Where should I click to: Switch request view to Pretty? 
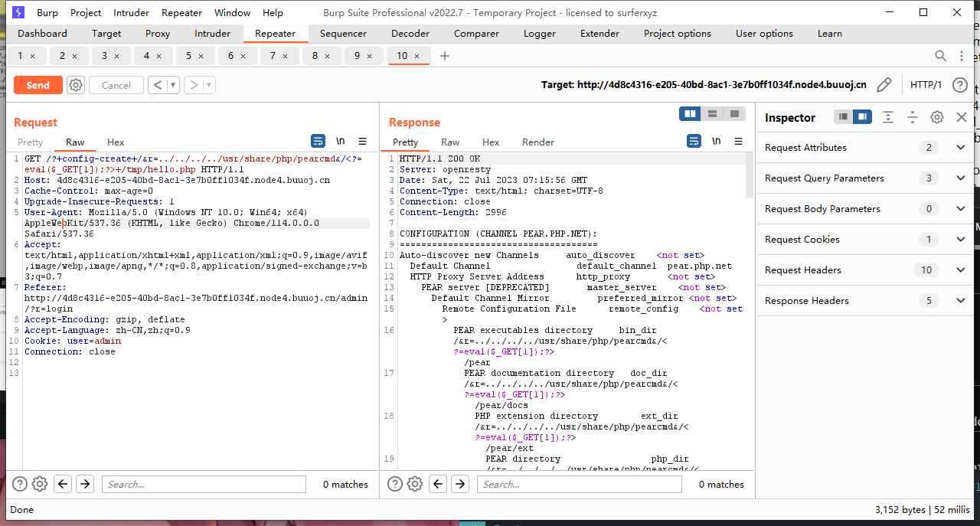click(31, 142)
